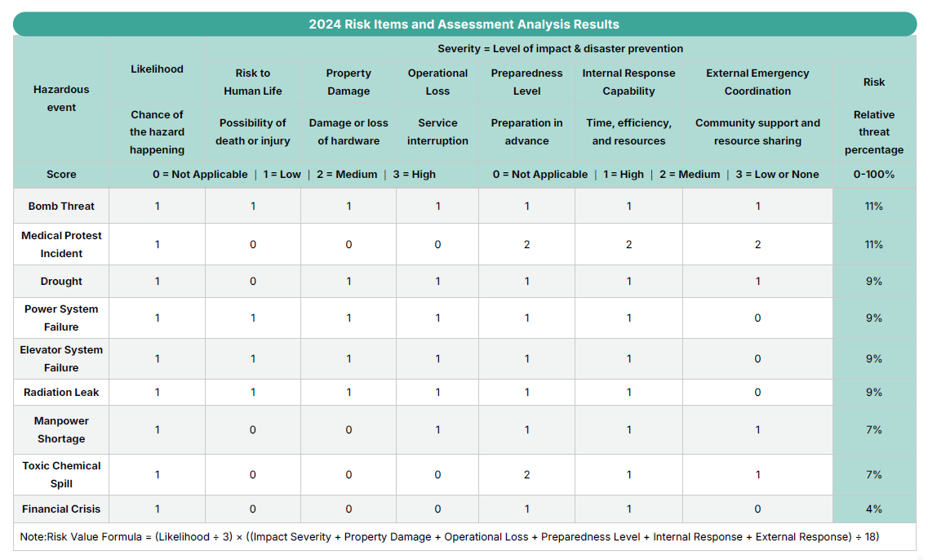The height and width of the screenshot is (560, 928).
Task: Click the table title '2024 Risk Items and Assessment Analysis Results'
Action: coord(464,24)
